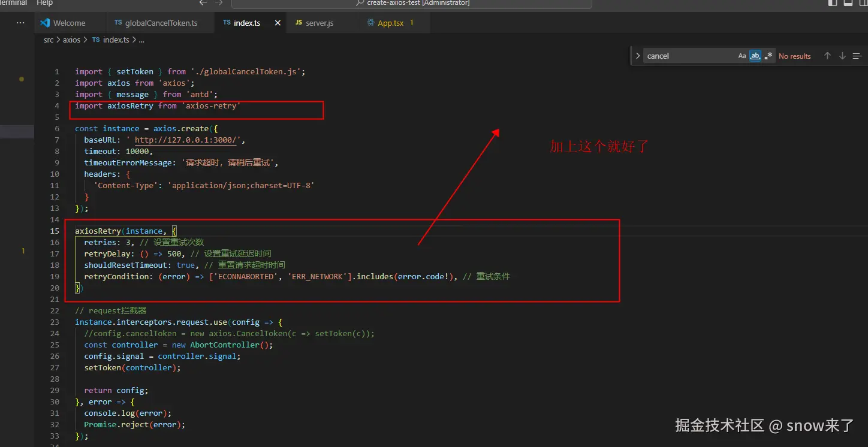Expand the replace field chevron in find
This screenshot has width=868, height=447.
638,56
